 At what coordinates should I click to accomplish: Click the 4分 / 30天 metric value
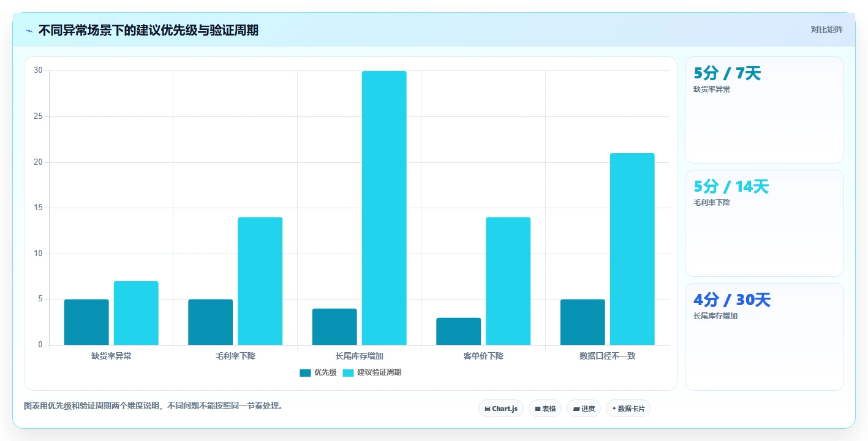(x=732, y=300)
